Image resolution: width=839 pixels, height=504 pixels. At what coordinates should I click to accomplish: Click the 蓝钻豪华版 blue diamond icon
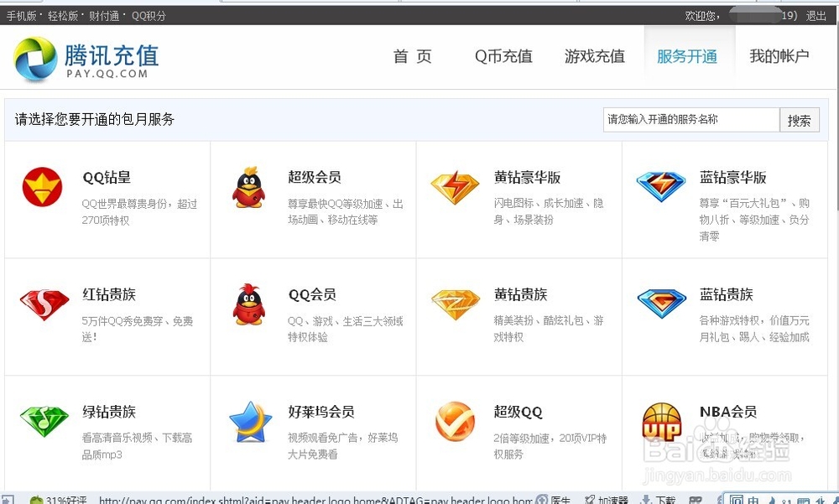tap(661, 186)
